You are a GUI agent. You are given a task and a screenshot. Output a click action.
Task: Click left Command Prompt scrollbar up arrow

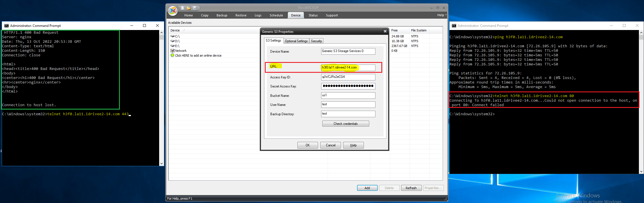pyautogui.click(x=161, y=32)
